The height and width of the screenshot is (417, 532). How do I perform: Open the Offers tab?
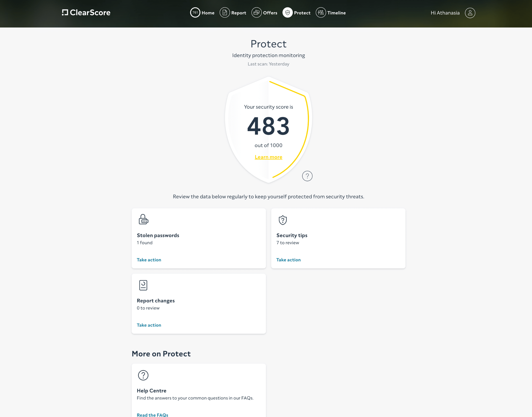270,13
